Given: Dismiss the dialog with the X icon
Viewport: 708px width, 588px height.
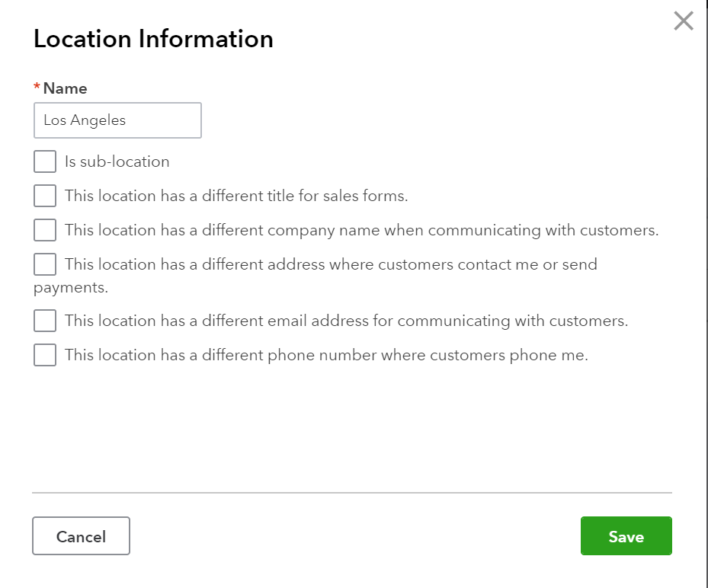Looking at the screenshot, I should coord(683,21).
